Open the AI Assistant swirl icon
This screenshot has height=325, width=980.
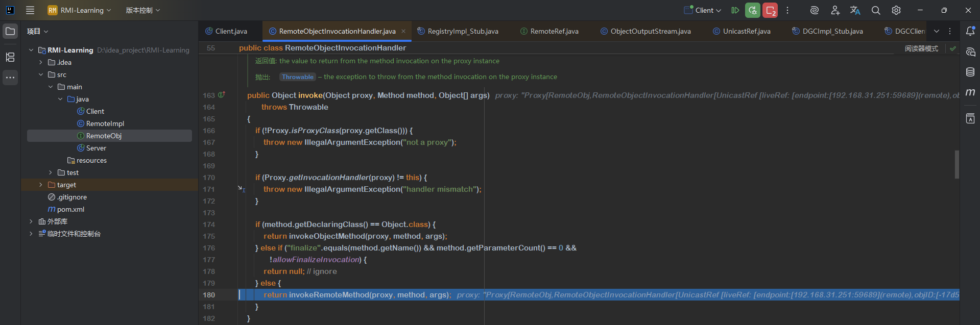click(815, 10)
